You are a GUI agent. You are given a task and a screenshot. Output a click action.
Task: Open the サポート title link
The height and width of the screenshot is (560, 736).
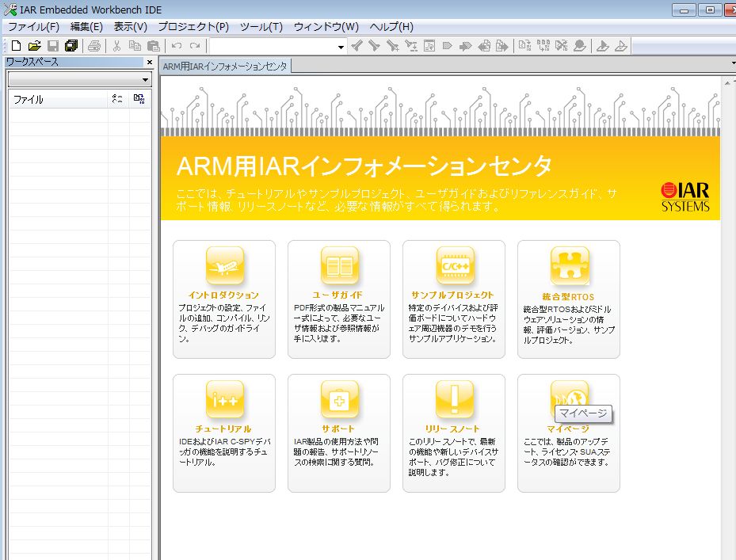point(338,429)
